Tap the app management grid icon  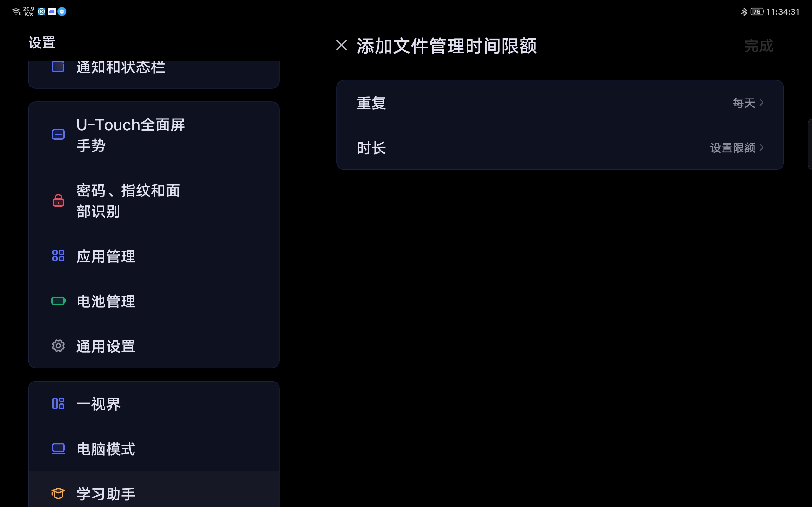[58, 255]
